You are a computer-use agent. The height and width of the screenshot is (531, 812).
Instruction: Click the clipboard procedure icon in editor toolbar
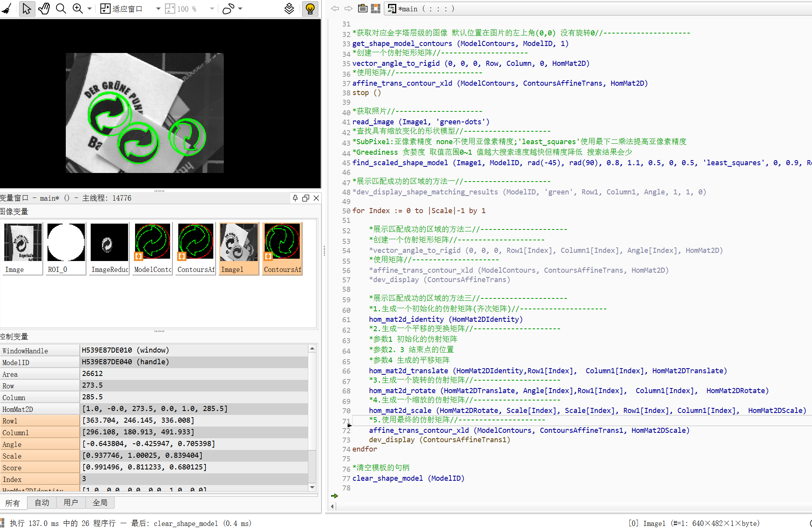[x=362, y=9]
